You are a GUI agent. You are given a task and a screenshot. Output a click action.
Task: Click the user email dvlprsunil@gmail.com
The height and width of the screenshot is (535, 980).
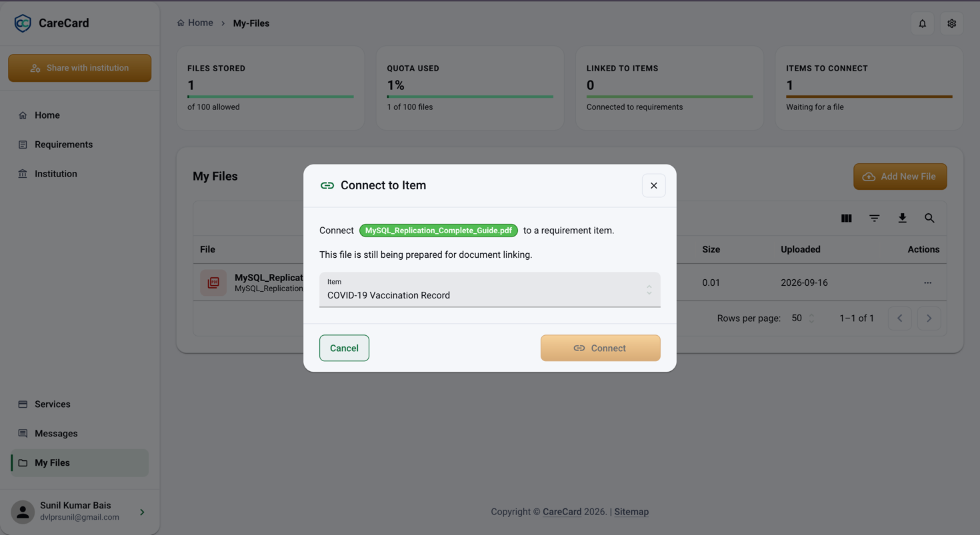pyautogui.click(x=79, y=518)
